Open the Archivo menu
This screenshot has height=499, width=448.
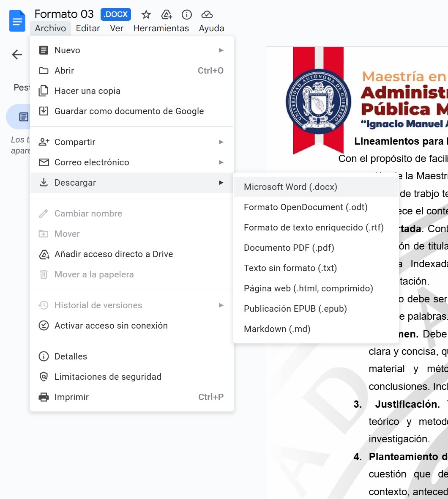51,28
